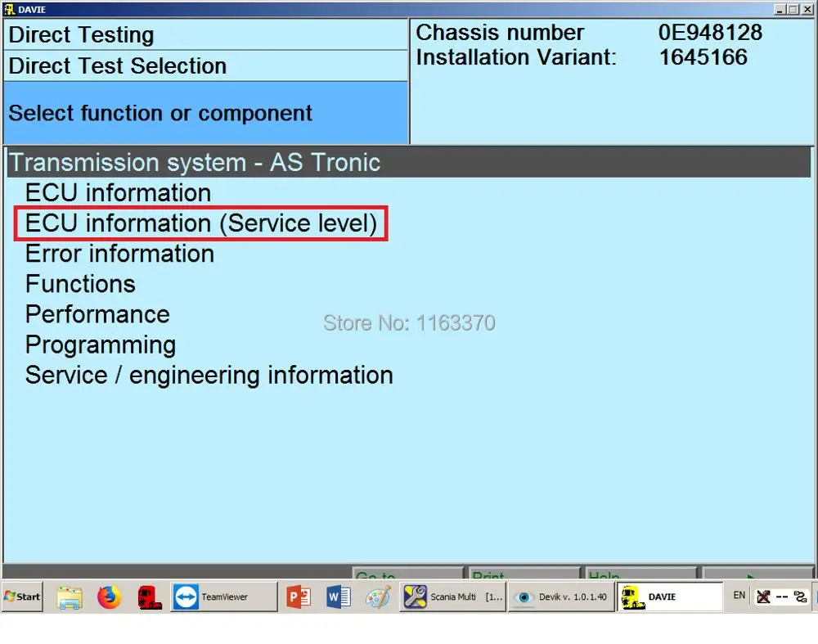Screen dimensions: 818x644
Task: Click the Go to button
Action: coord(407,573)
